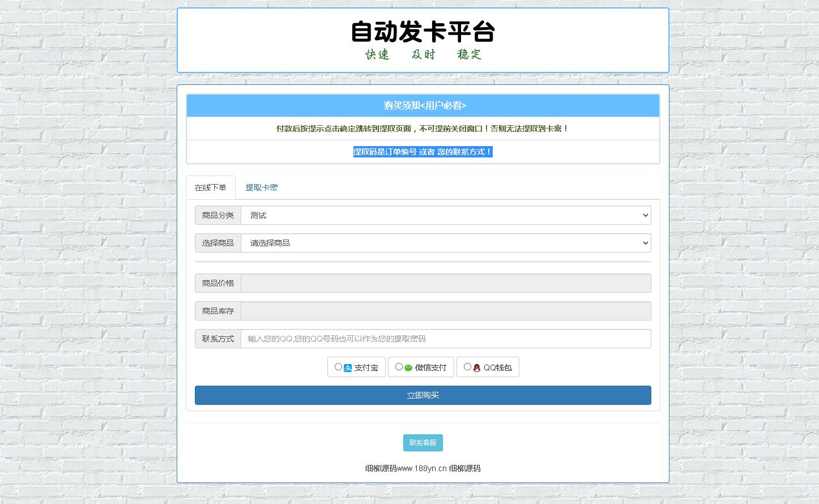Viewport: 819px width, 504px height.
Task: Click the Alipay (支付宝) icon
Action: [347, 367]
